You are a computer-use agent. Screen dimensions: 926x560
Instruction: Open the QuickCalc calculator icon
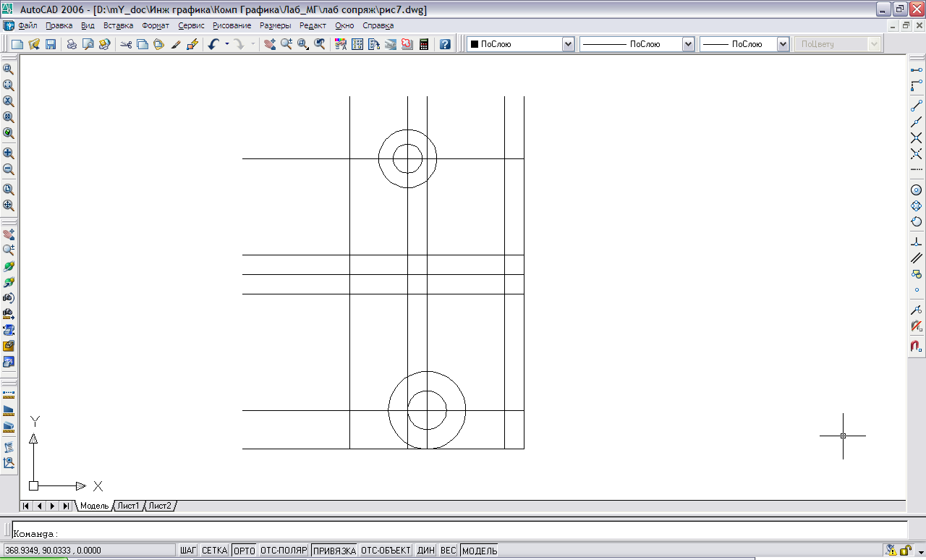[x=424, y=44]
